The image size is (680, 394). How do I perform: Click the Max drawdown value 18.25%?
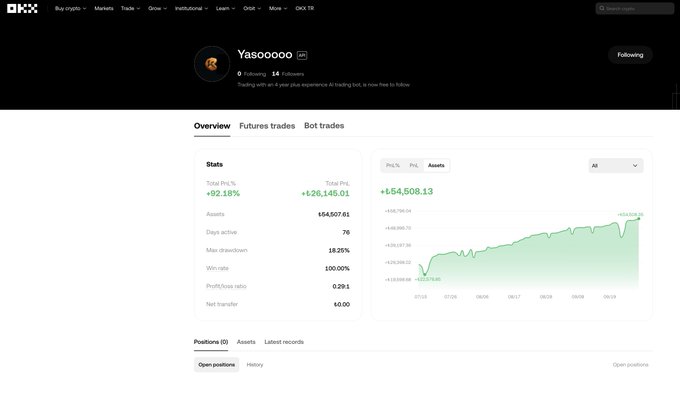[339, 251]
